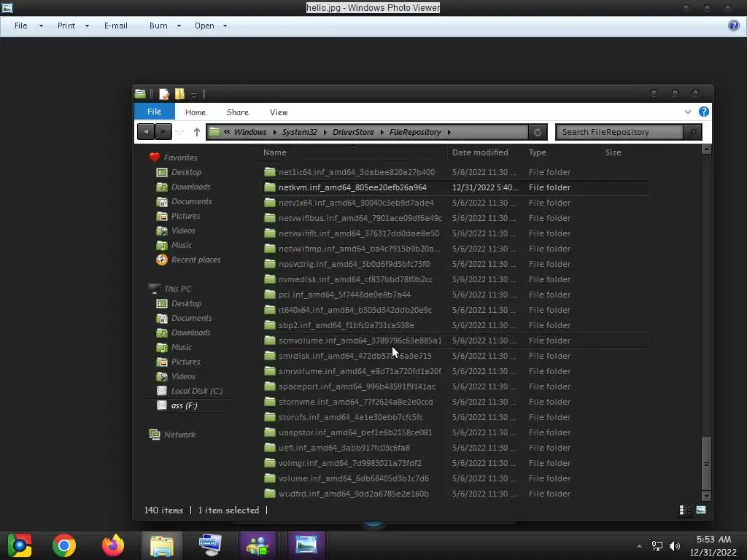Screen dimensions: 747x560
Task: Open Downloads under Favorites
Action: click(183, 187)
